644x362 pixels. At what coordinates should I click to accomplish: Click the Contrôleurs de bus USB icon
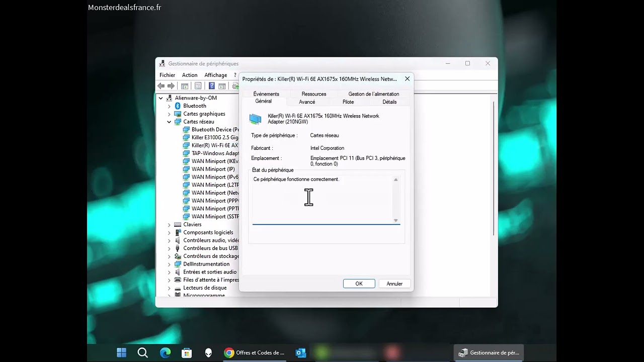point(178,248)
